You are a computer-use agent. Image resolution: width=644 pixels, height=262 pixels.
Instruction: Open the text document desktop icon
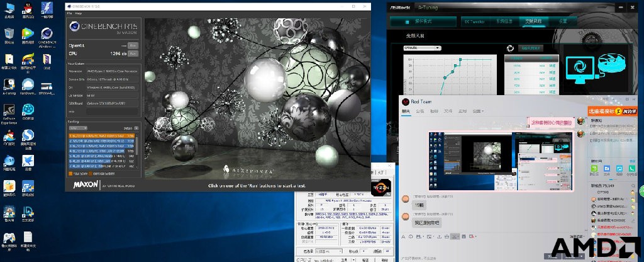click(x=28, y=241)
